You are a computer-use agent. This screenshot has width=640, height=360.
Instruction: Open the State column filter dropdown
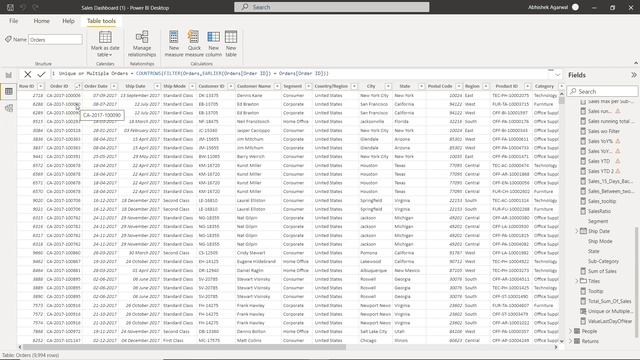point(421,87)
